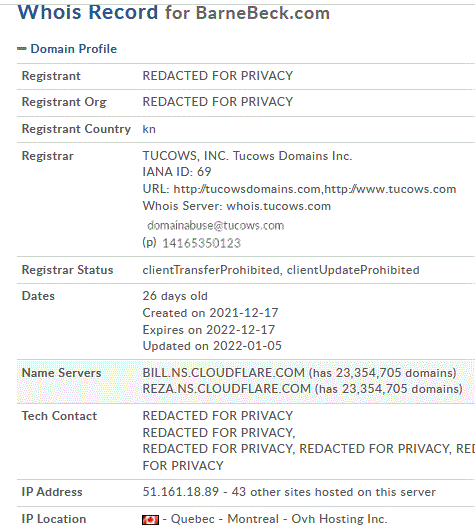Viewport: 475px width, 528px height.
Task: Click the Whois Record for BarneBeck.com title
Action: (174, 12)
